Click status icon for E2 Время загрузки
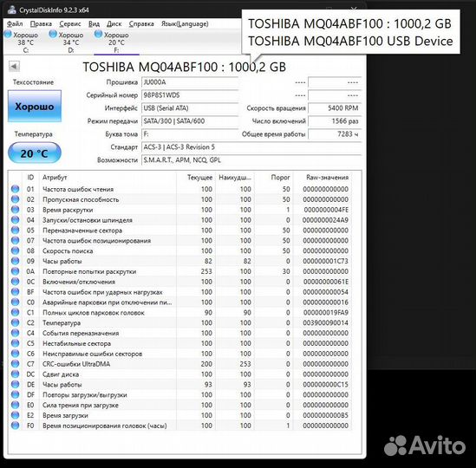 click(16, 415)
